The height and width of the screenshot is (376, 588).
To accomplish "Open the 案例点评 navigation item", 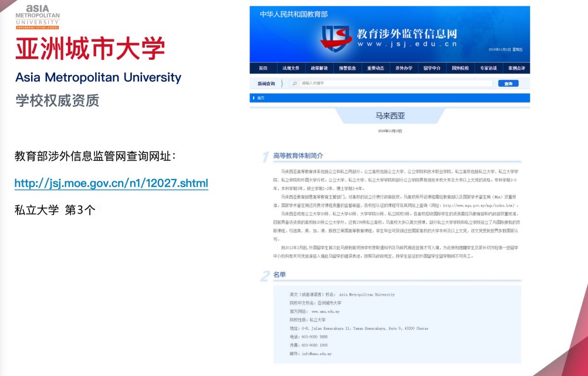I will point(516,68).
